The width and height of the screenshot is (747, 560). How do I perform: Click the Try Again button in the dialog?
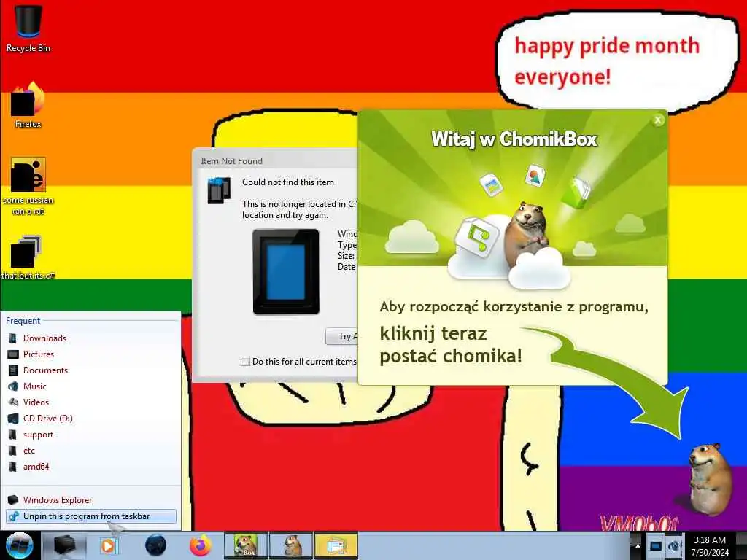(342, 336)
